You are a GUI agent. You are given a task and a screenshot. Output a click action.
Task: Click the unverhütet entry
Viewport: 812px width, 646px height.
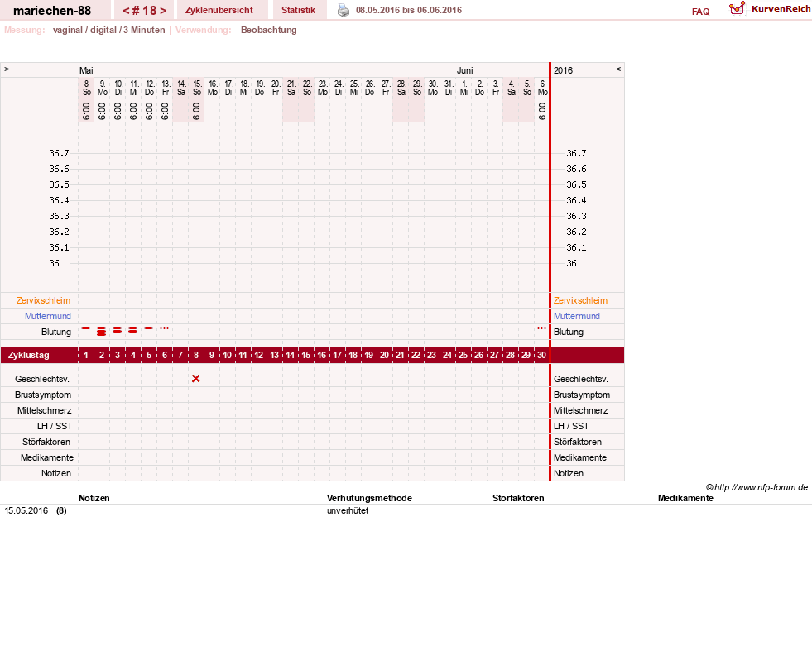pos(348,511)
